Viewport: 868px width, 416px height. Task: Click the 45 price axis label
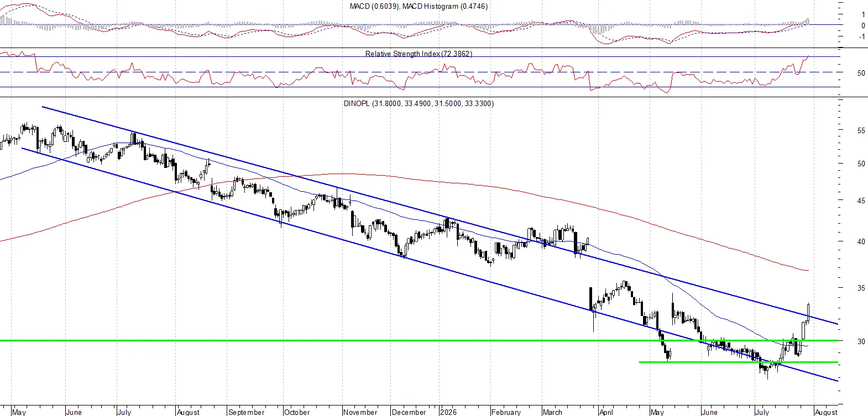pyautogui.click(x=861, y=201)
